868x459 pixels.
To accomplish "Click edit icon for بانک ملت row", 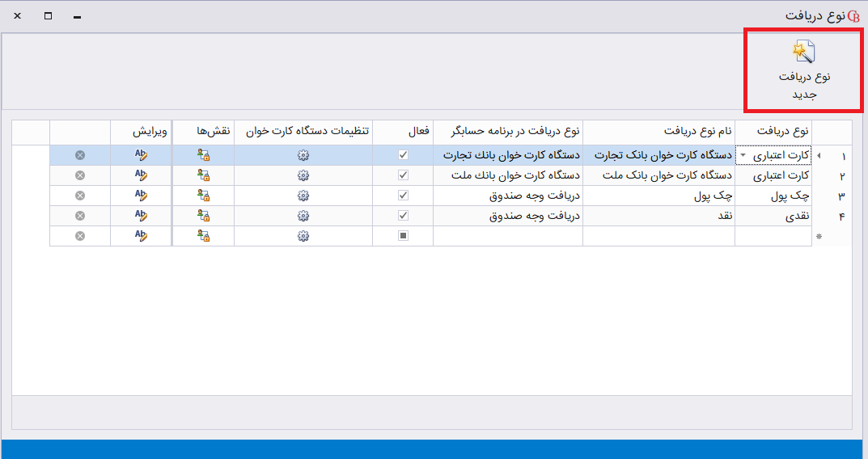I will [x=141, y=175].
